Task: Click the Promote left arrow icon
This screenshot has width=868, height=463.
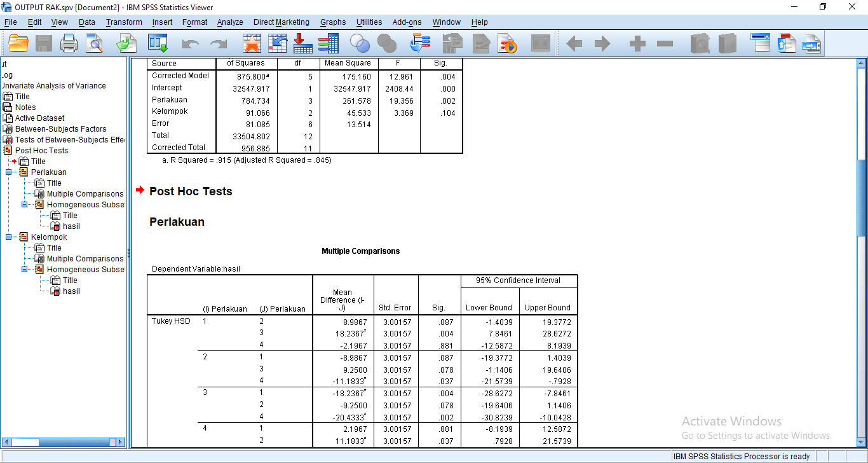Action: (x=574, y=44)
